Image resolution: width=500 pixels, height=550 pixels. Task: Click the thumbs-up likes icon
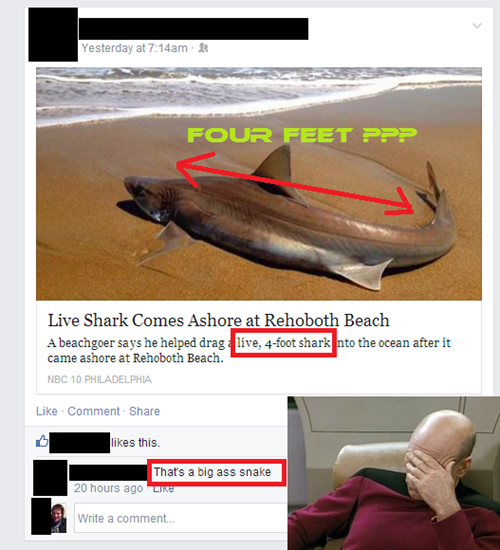(x=42, y=441)
